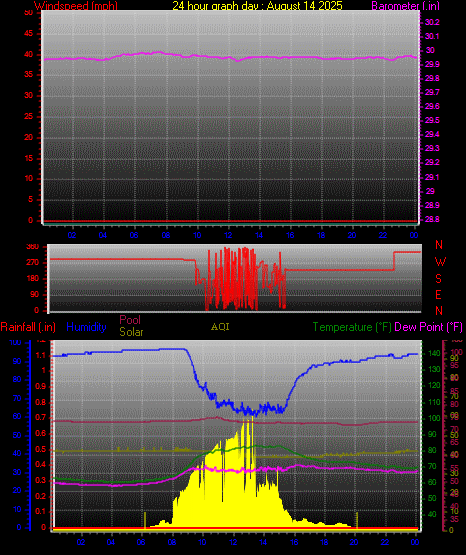Click temperature axis value 110
Image resolution: width=466 pixels, height=555 pixels.
click(434, 402)
